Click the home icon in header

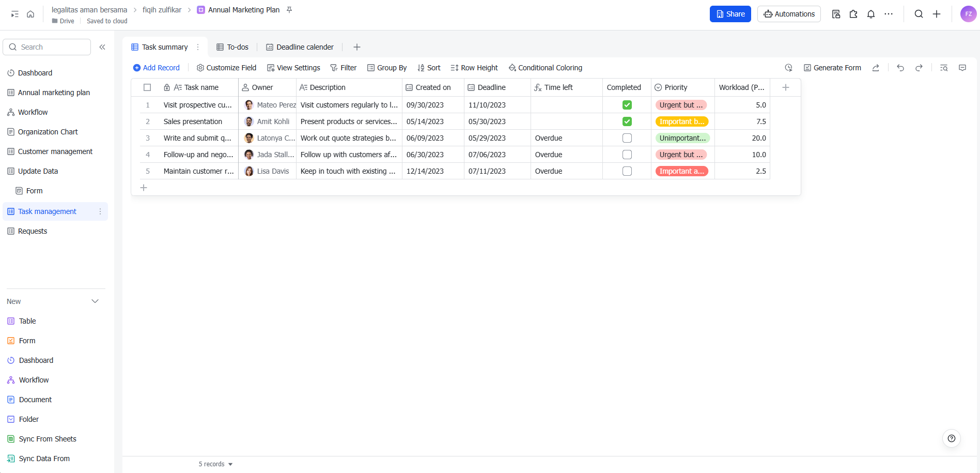(x=30, y=14)
